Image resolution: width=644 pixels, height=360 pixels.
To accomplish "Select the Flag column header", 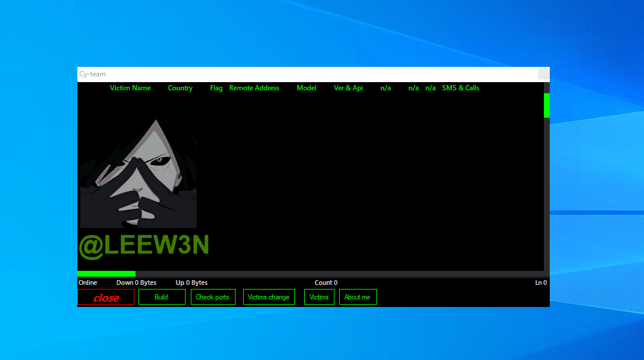I will point(216,88).
